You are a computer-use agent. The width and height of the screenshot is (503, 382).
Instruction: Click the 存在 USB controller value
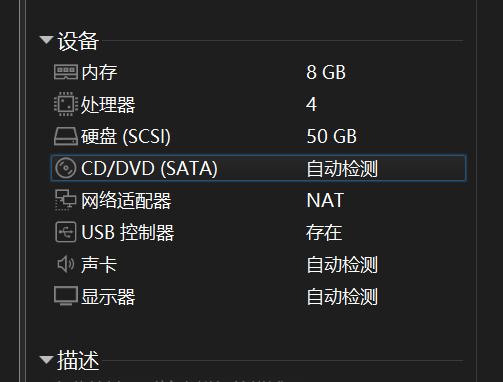(324, 232)
